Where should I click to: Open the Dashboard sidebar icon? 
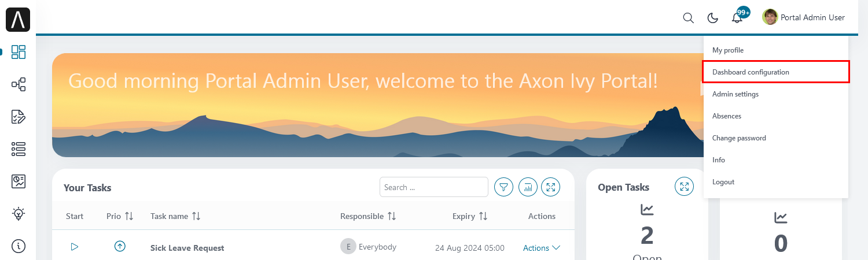tap(19, 52)
